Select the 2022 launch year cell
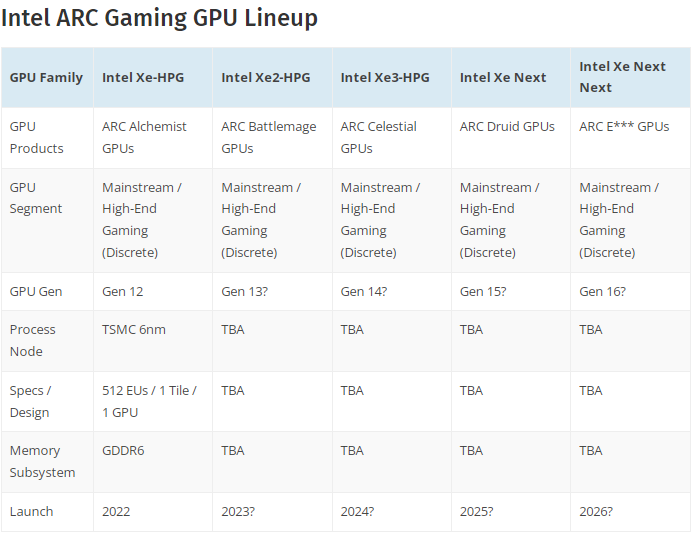This screenshot has width=692, height=533. point(116,511)
